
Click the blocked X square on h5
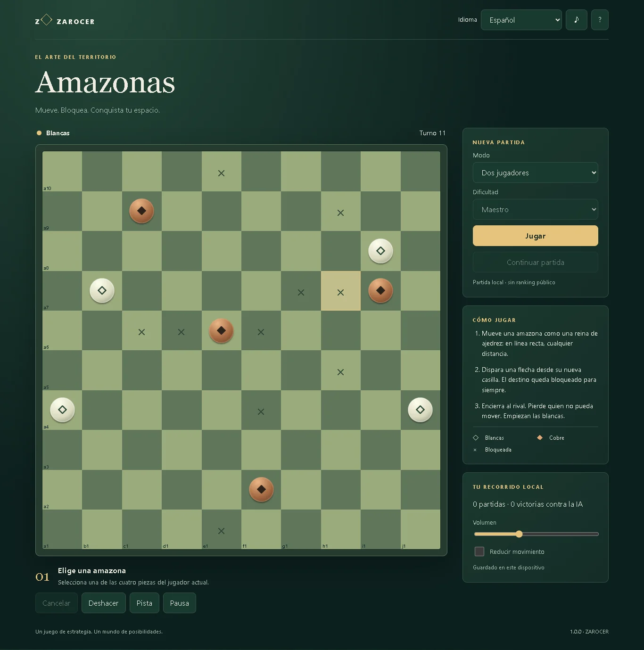click(340, 370)
